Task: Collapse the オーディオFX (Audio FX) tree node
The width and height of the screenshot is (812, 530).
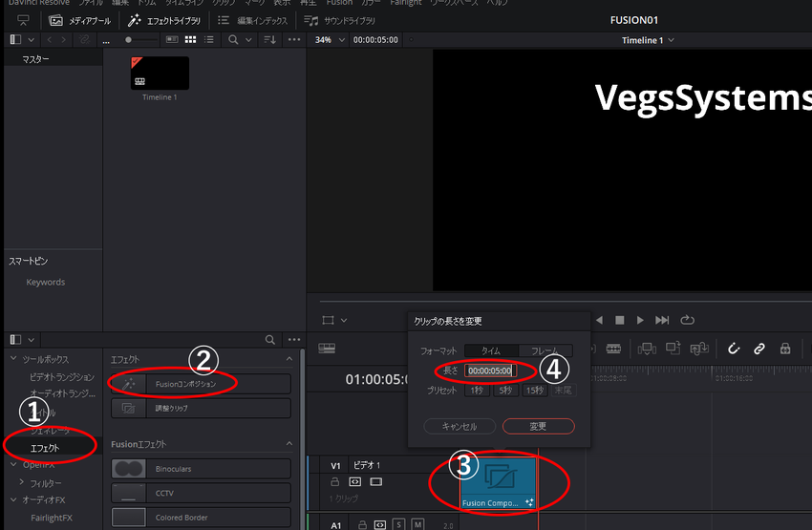Action: 13,499
